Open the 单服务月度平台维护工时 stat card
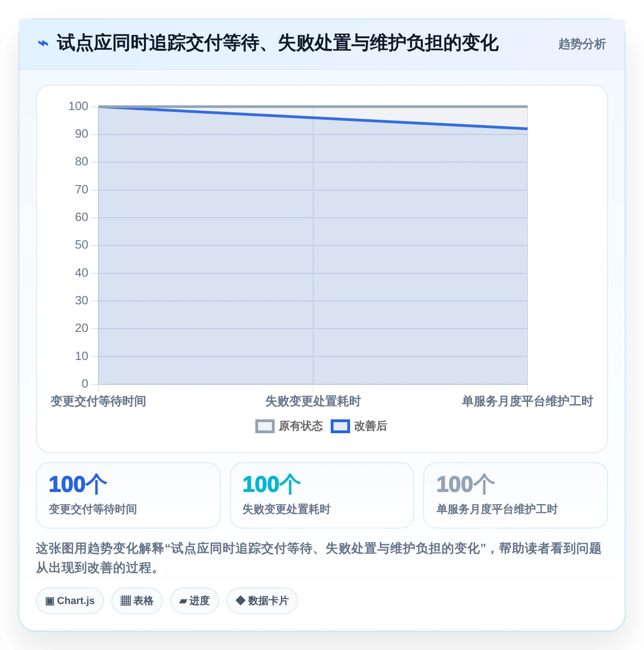Screen dimensions: 644x650 pos(516,495)
